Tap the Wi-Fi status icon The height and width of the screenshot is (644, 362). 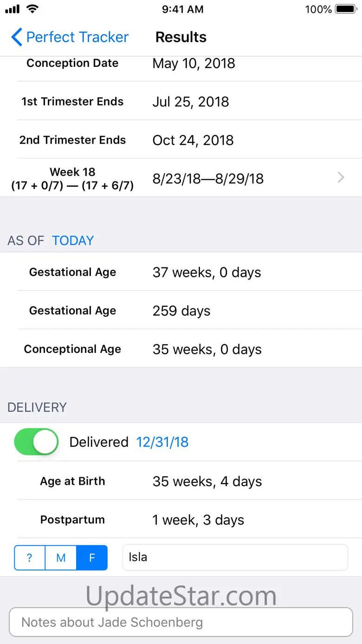[x=32, y=9]
